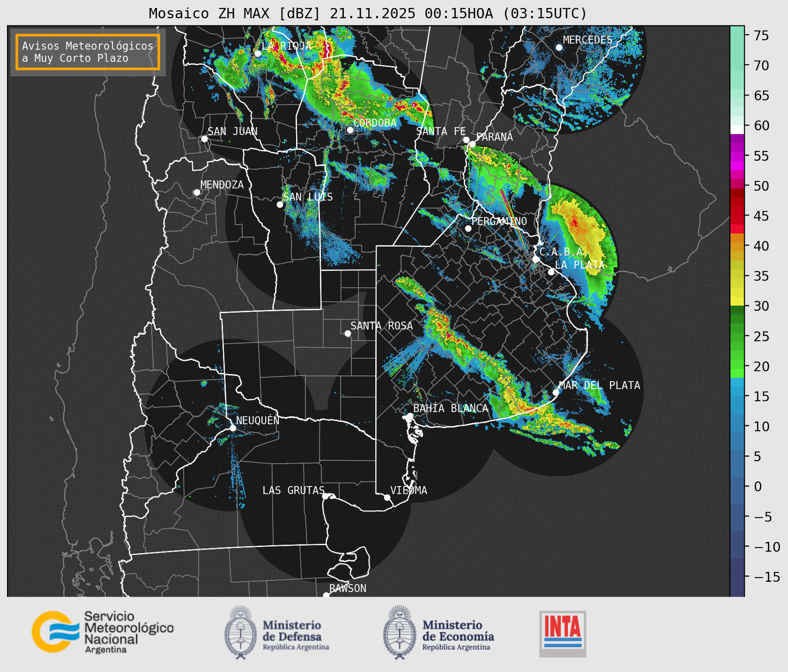Viewport: 788px width, 672px height.
Task: Click the La Rioja city marker
Action: pos(258,54)
